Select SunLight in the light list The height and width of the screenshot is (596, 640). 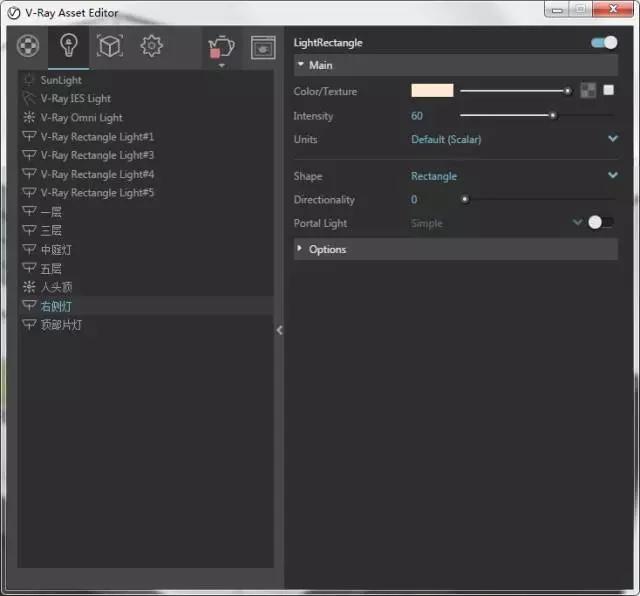[145, 80]
